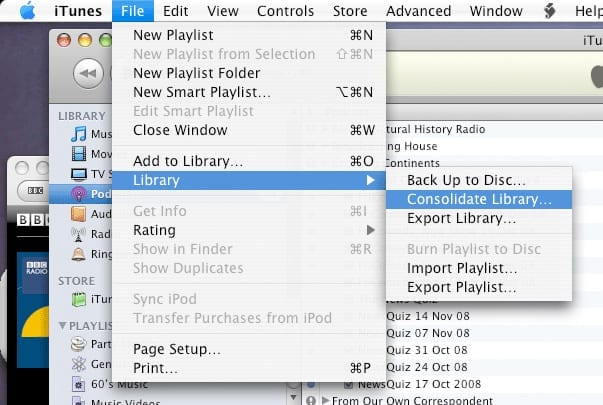The width and height of the screenshot is (603, 405).
Task: Toggle checkbox for NewsQuiz 17 Oct 2008
Action: pos(348,384)
